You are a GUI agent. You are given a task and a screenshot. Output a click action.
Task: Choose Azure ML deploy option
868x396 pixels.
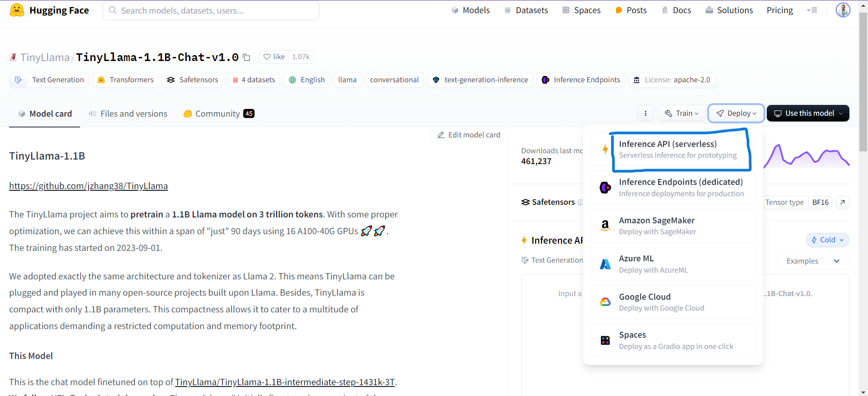coord(673,264)
